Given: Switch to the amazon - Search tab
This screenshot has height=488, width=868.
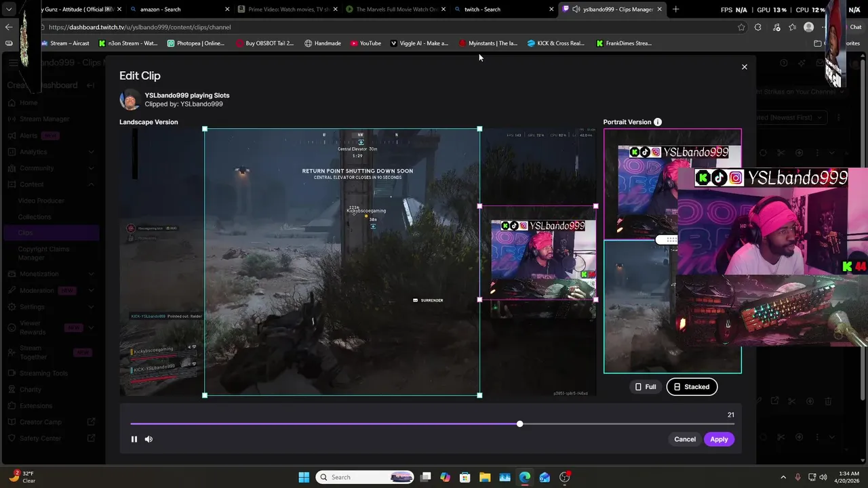Looking at the screenshot, I should 179,9.
